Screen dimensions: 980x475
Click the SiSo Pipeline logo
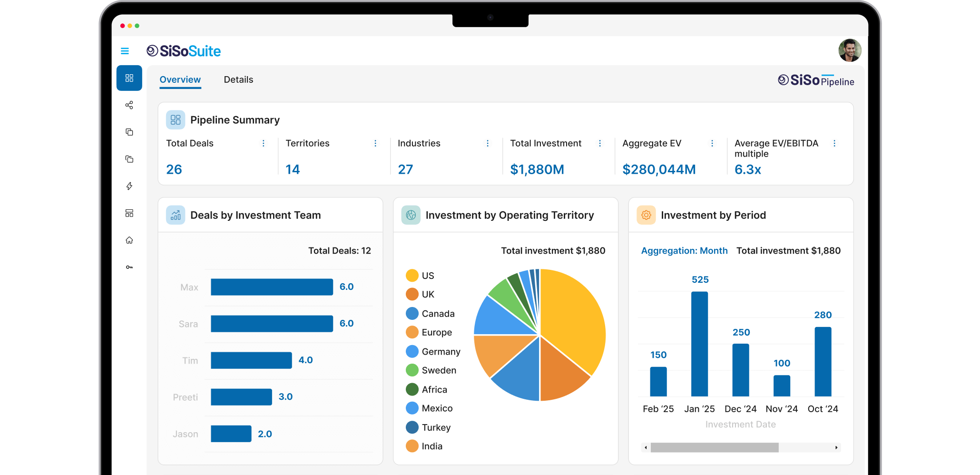(816, 80)
